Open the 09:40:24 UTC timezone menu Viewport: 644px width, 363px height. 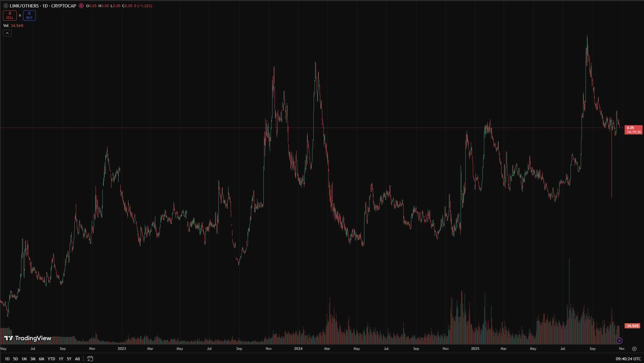[x=628, y=359]
